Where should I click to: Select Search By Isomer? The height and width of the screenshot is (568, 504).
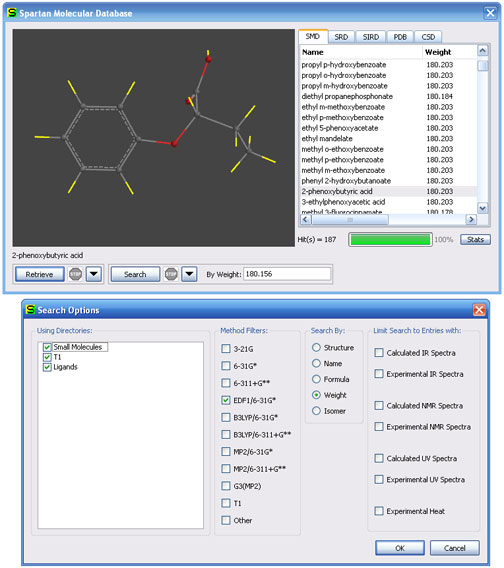[x=316, y=410]
